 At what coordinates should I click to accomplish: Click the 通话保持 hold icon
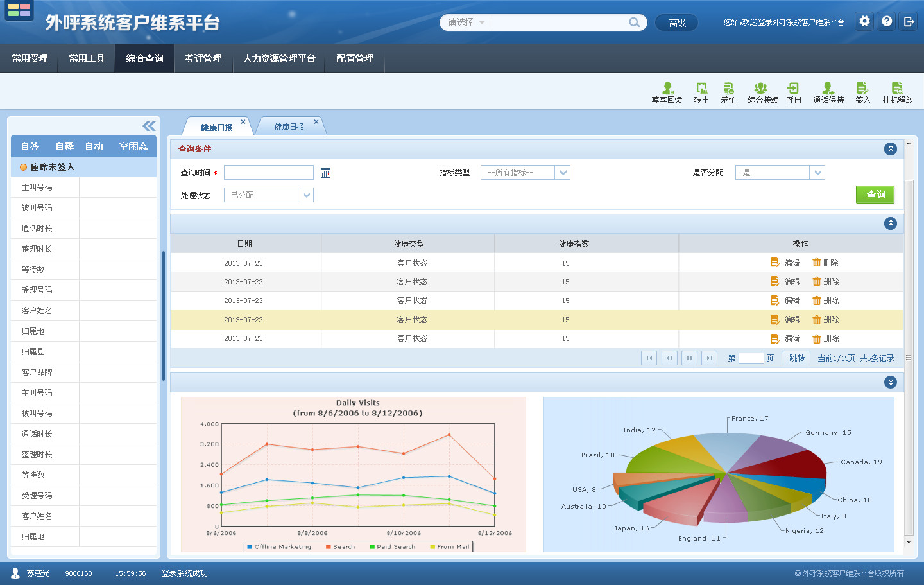click(x=828, y=92)
